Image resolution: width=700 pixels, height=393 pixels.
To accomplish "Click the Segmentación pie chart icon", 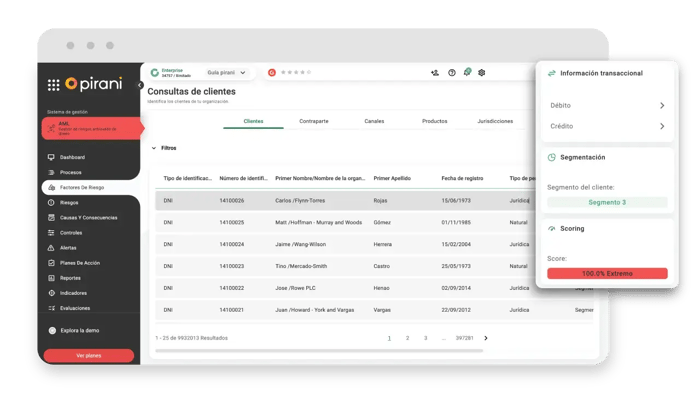I will pyautogui.click(x=552, y=157).
